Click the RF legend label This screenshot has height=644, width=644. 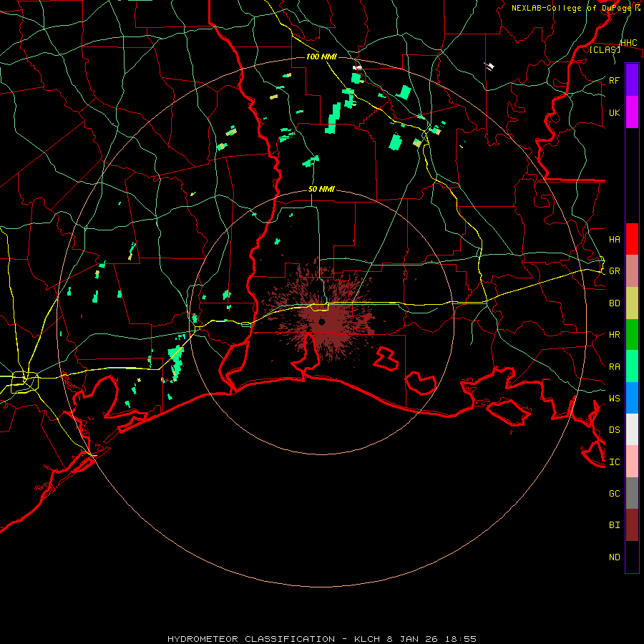click(x=614, y=80)
